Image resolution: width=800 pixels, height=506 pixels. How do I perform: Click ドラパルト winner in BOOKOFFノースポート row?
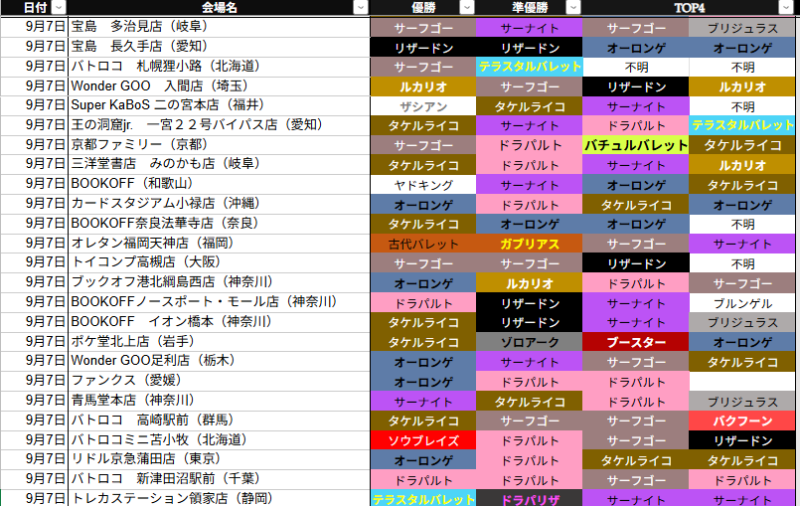pyautogui.click(x=423, y=303)
